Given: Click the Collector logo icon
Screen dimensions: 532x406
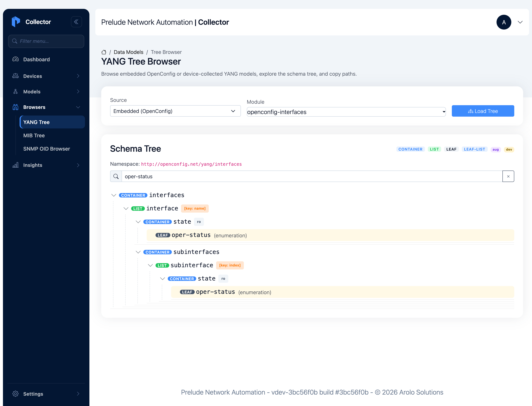Looking at the screenshot, I should pyautogui.click(x=16, y=22).
